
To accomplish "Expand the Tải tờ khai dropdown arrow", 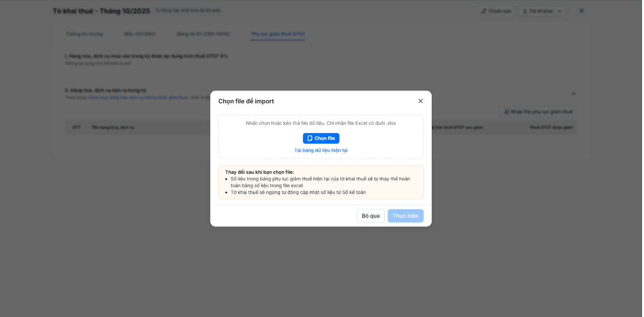I will 559,11.
